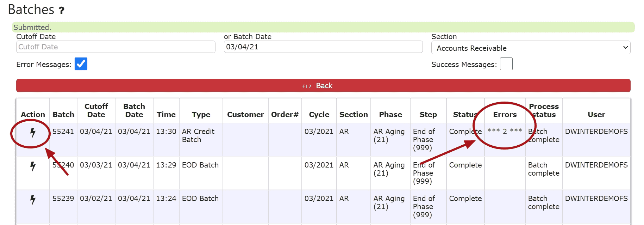Screen dimensions: 644x225
Task: Enable the Success Messages checkbox
Action: click(506, 64)
